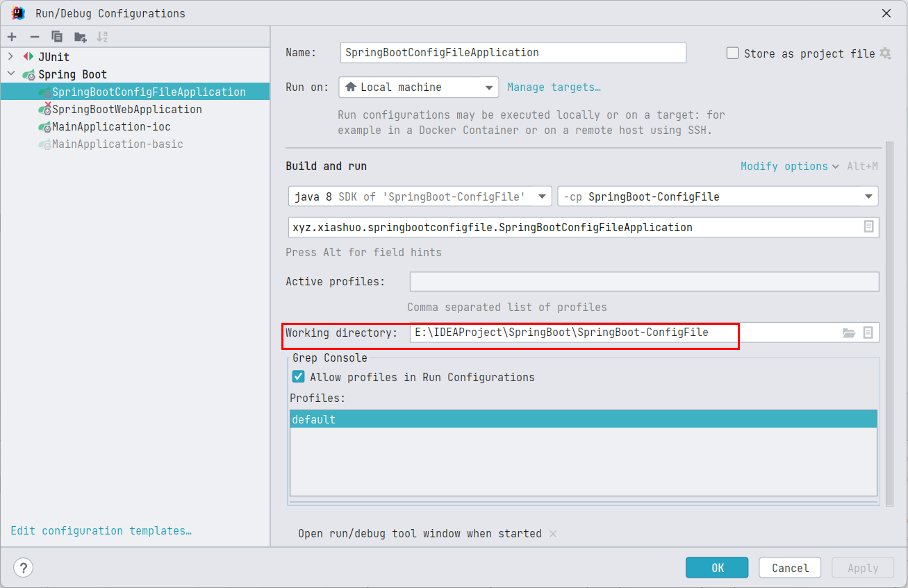Click the Working directory path field
The height and width of the screenshot is (588, 908).
(644, 333)
